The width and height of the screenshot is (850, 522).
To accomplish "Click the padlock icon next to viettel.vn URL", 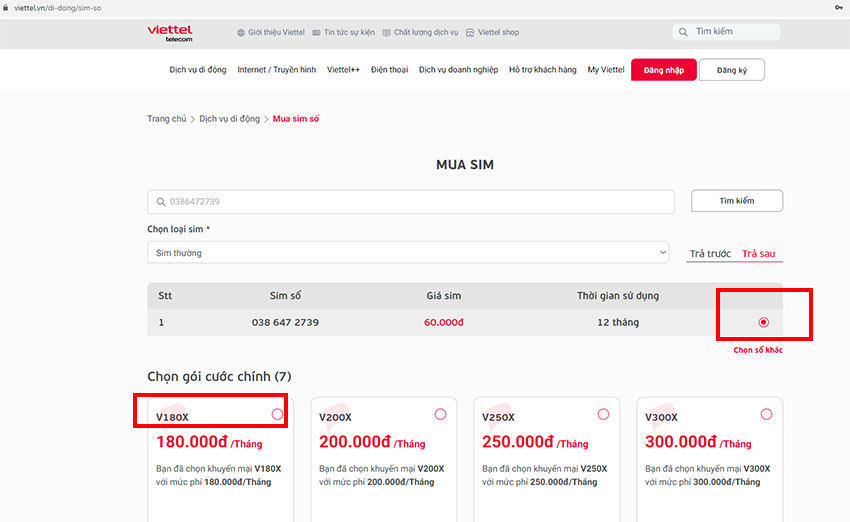I will [x=5, y=8].
